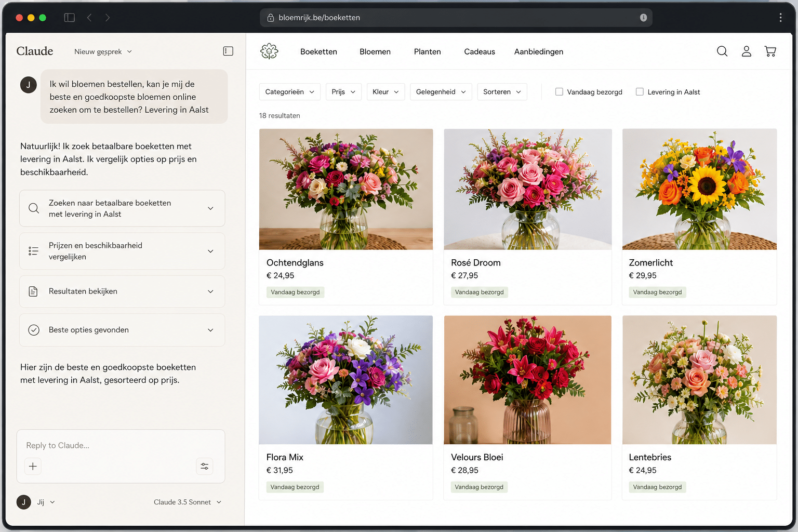Click the J avatar beside user message
798x532 pixels.
(29, 85)
